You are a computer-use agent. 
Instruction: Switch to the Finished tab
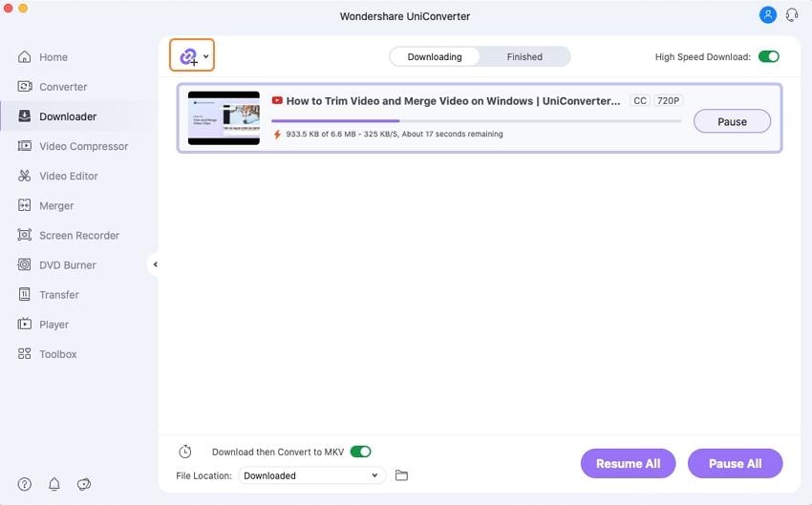[524, 57]
